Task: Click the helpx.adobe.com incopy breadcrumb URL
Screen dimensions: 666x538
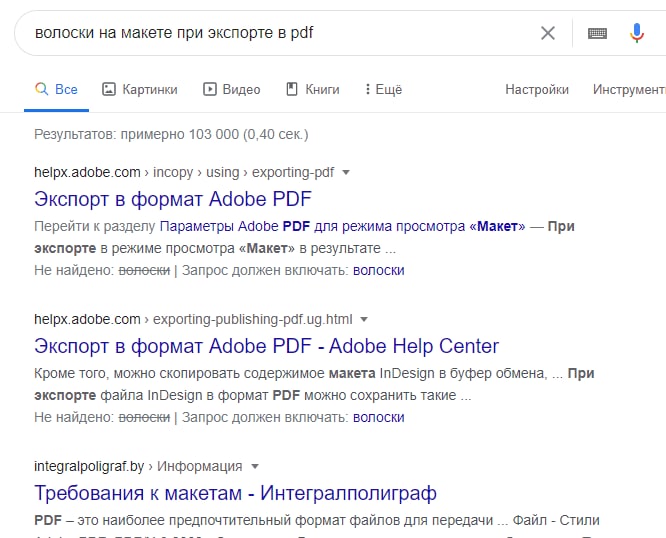Action: pyautogui.click(x=184, y=172)
